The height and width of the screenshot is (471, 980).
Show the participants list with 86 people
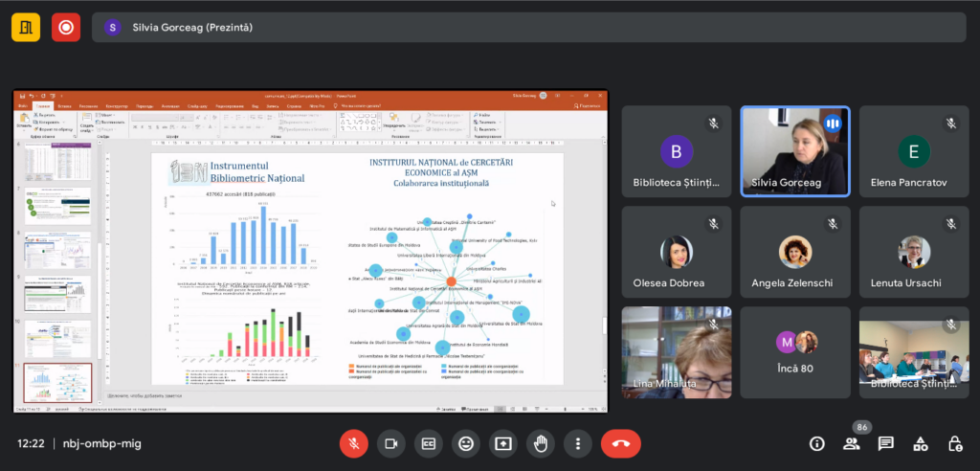coord(851,443)
